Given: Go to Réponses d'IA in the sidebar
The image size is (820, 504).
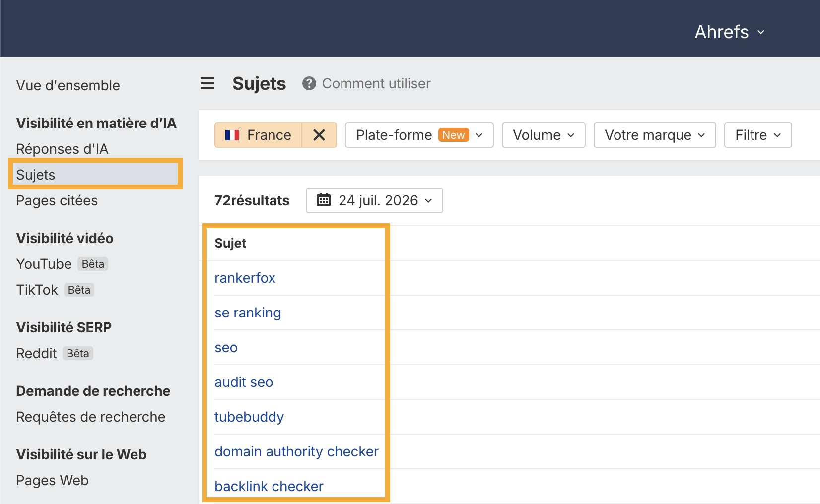Looking at the screenshot, I should point(62,149).
